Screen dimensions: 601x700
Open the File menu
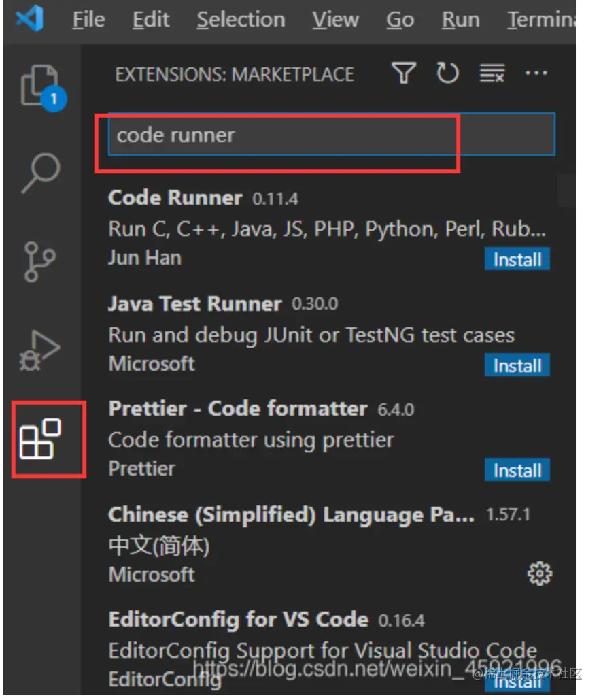[x=89, y=20]
